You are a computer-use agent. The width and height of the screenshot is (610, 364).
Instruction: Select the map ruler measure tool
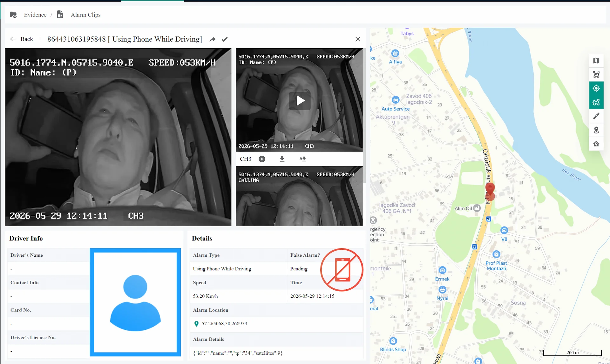pyautogui.click(x=596, y=116)
